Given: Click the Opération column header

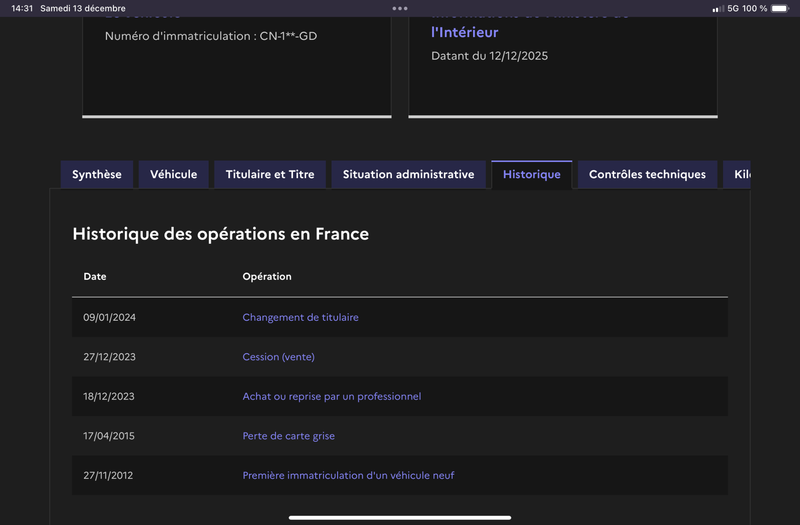Looking at the screenshot, I should [x=267, y=276].
